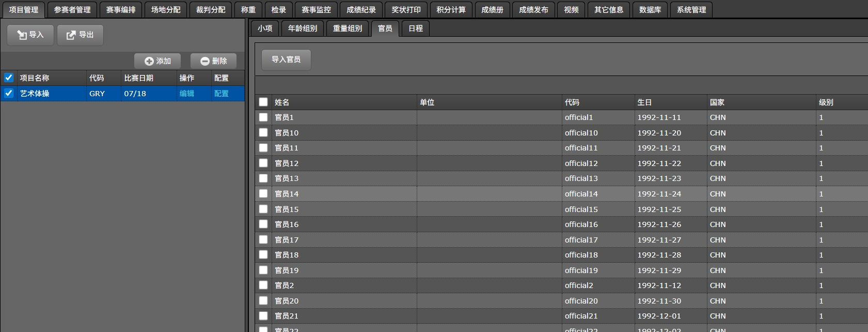
Task: Uncheck the 艺术体操 project row checkbox
Action: click(9, 94)
